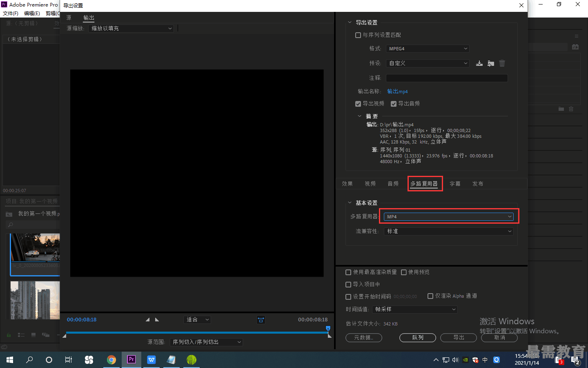588x368 pixels.
Task: Click the 队列 button
Action: [418, 338]
